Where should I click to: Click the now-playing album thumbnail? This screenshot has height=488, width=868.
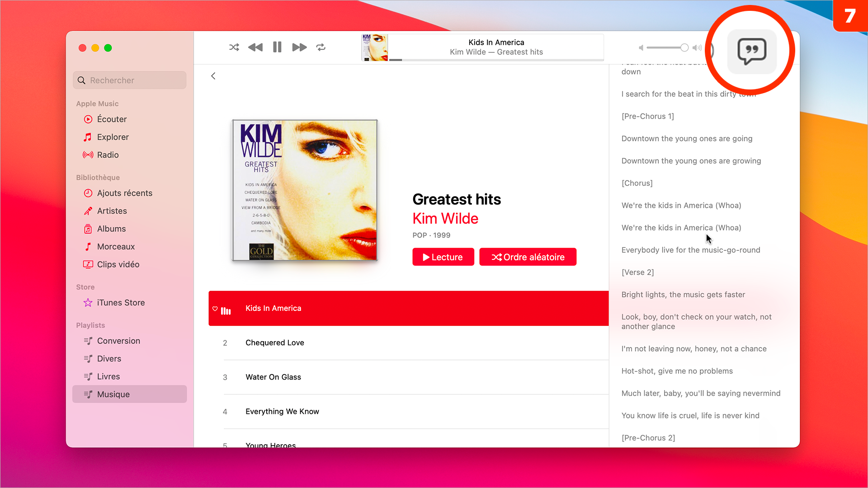pos(374,47)
